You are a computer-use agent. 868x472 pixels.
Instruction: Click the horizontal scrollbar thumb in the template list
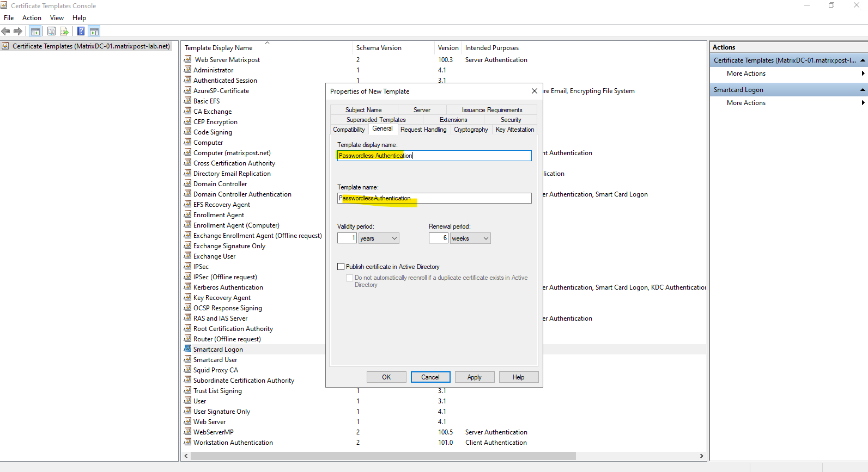[384, 456]
